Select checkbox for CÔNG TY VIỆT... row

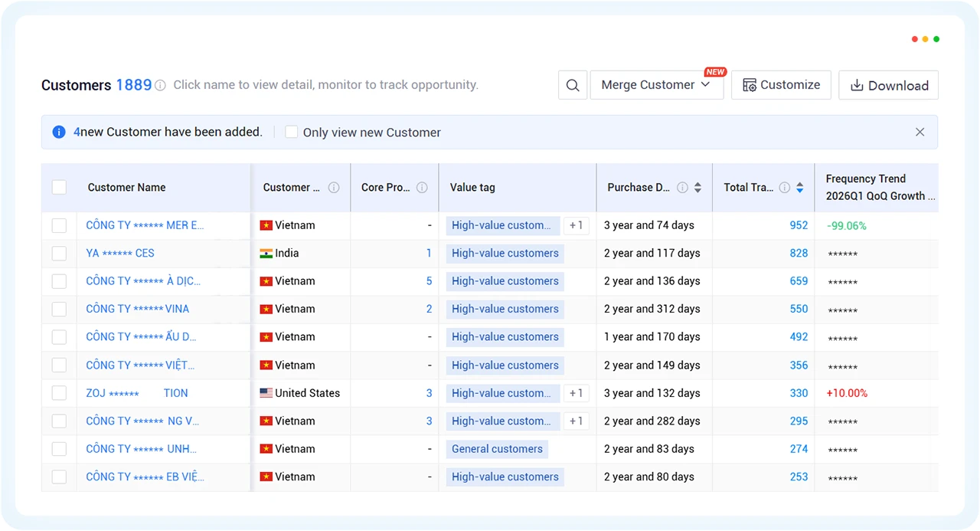(x=59, y=365)
